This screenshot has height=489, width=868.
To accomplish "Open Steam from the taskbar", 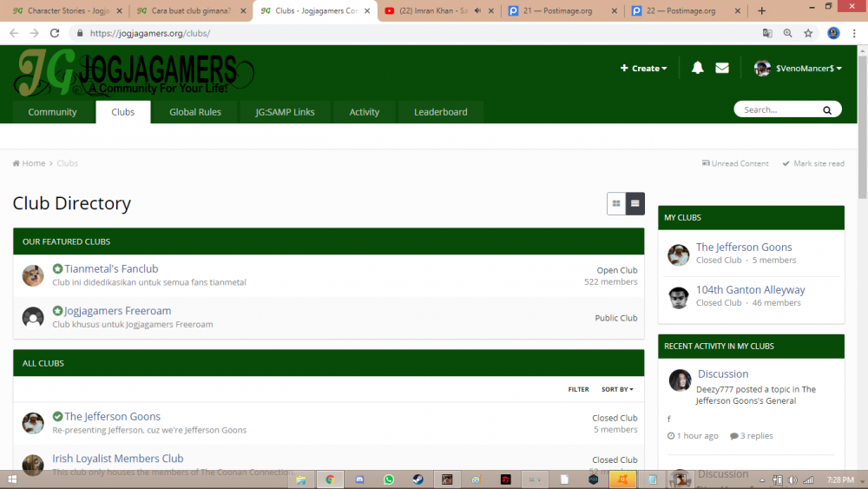I will click(x=418, y=479).
